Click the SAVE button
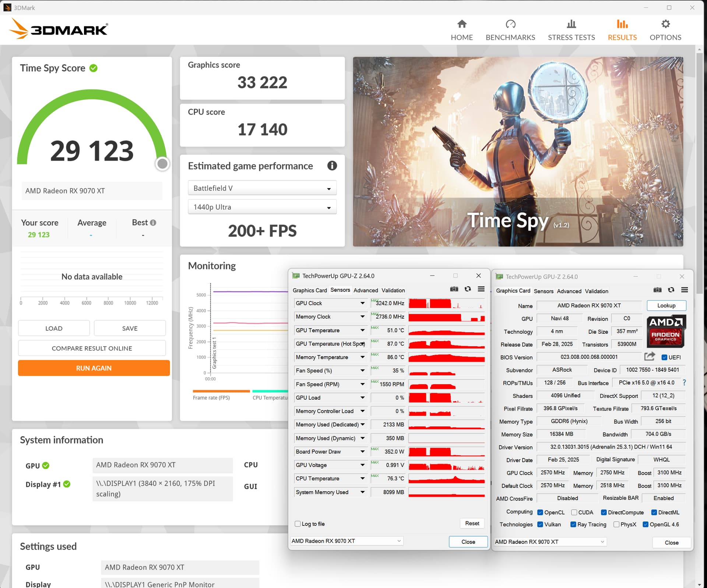This screenshot has height=588, width=707. pyautogui.click(x=130, y=328)
